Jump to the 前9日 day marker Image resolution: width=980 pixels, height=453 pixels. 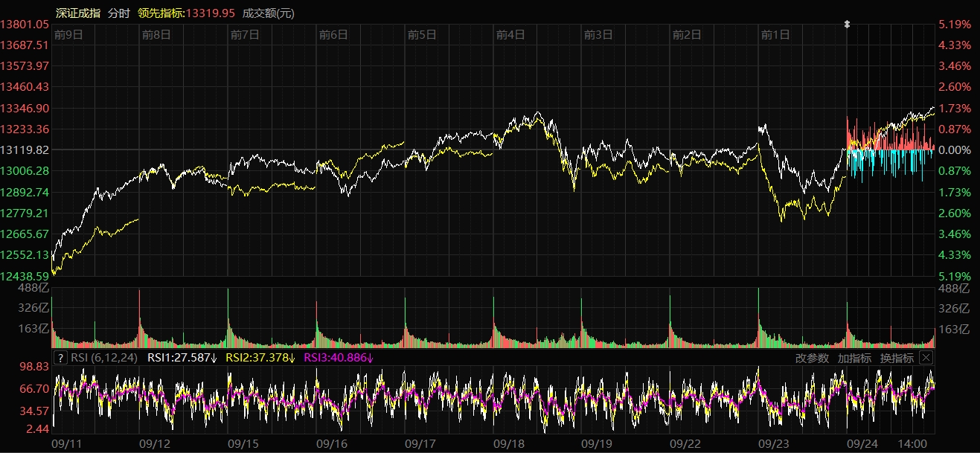68,34
